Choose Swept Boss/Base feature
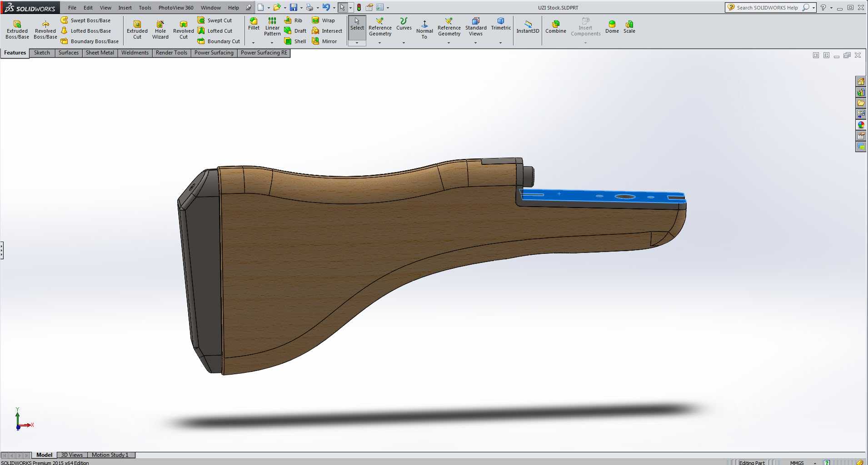Screen dimensions: 868x465 click(86, 20)
